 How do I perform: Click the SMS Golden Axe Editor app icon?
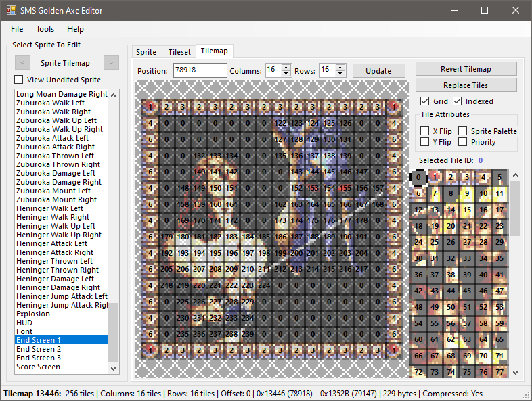point(12,10)
